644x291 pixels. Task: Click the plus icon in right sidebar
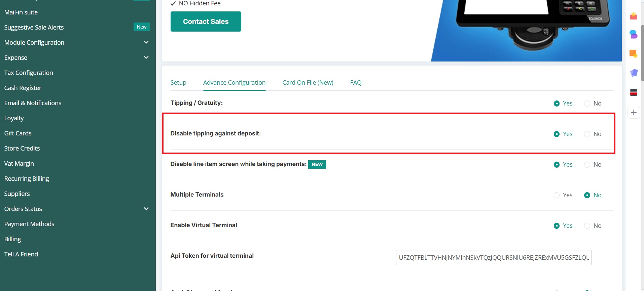634,113
